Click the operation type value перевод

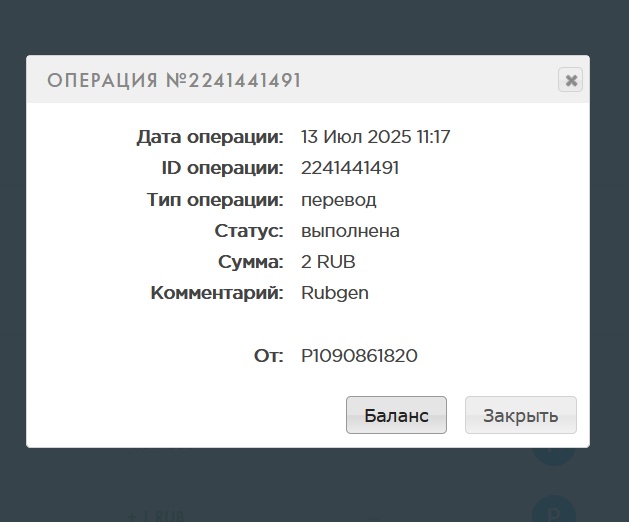pyautogui.click(x=338, y=200)
